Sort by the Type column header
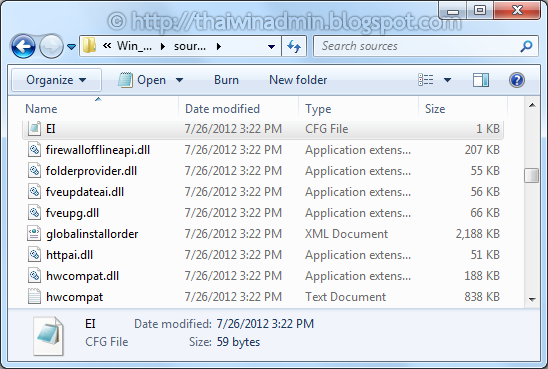The width and height of the screenshot is (548, 369). [318, 109]
